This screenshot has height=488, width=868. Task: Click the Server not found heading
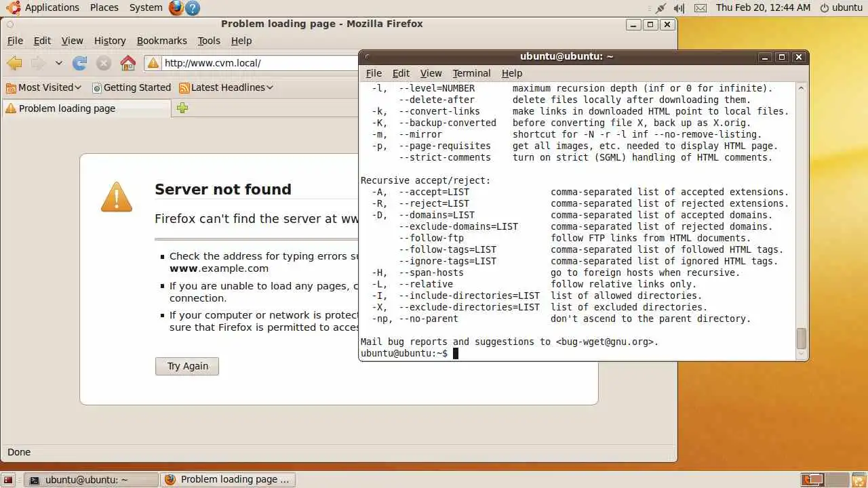pyautogui.click(x=223, y=189)
